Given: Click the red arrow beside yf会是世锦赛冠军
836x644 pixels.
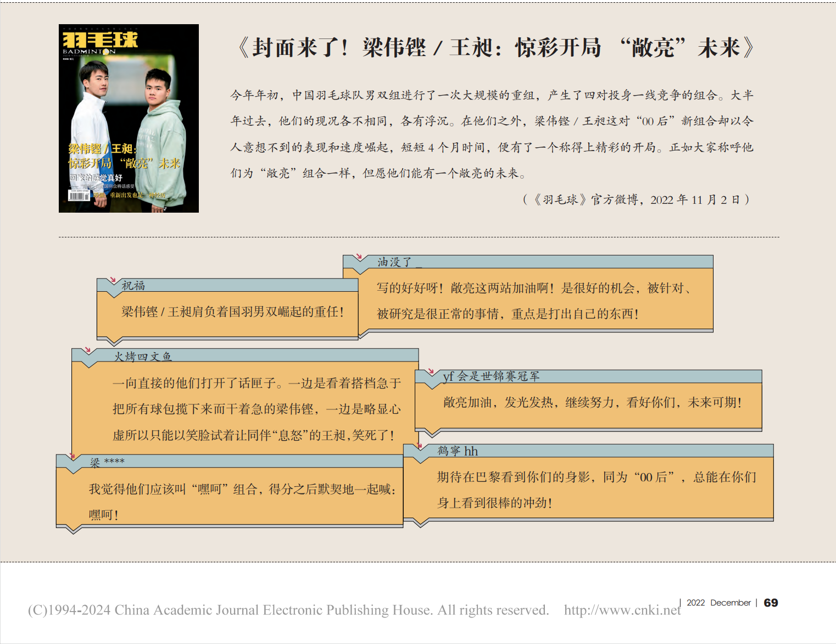Looking at the screenshot, I should tap(431, 372).
